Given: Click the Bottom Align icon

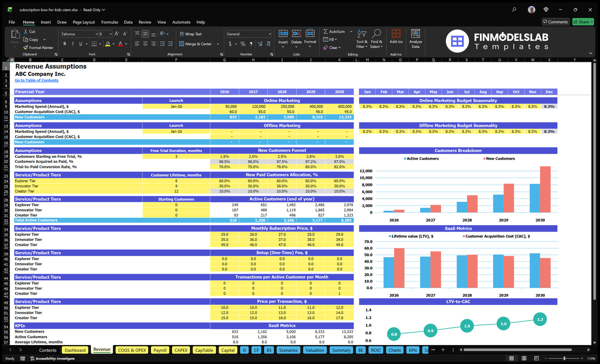Looking at the screenshot, I should (153, 34).
